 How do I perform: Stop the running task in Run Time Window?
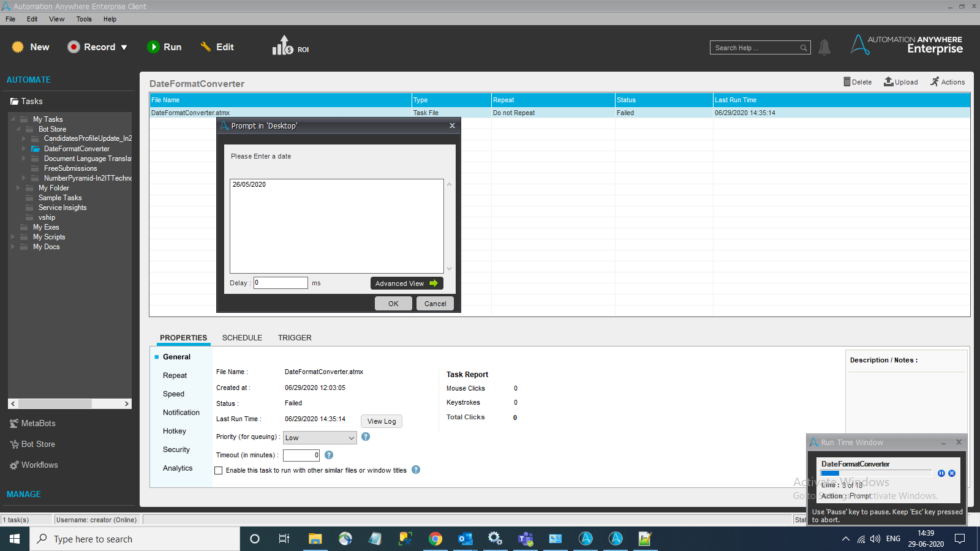[952, 473]
